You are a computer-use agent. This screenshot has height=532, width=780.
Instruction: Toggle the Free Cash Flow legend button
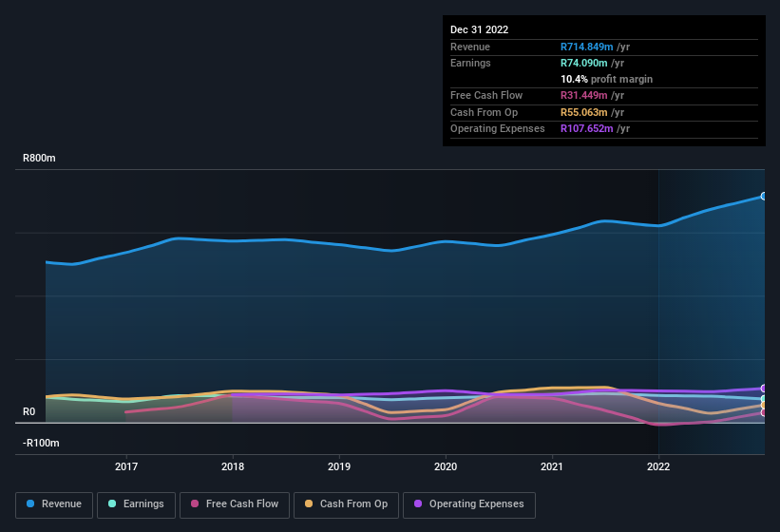(235, 504)
